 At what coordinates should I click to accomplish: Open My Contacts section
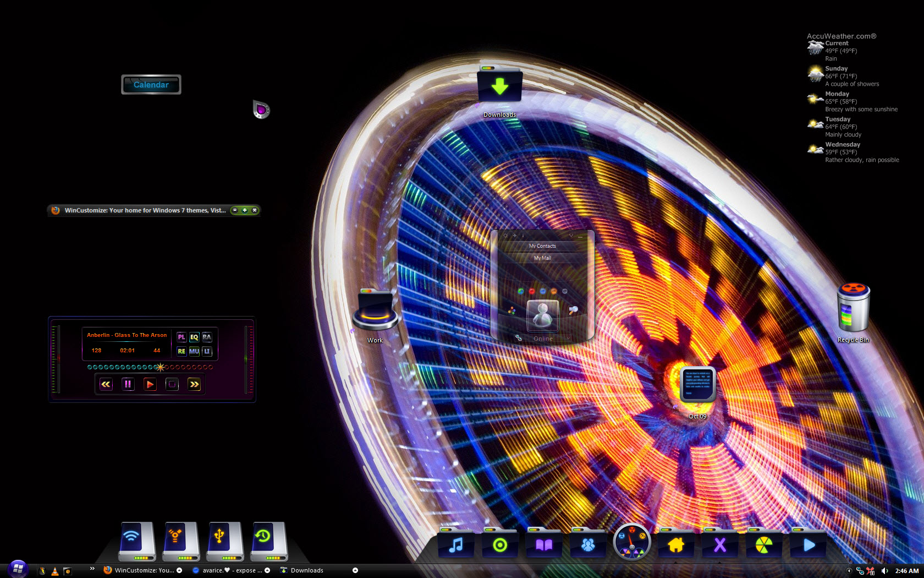pyautogui.click(x=542, y=246)
